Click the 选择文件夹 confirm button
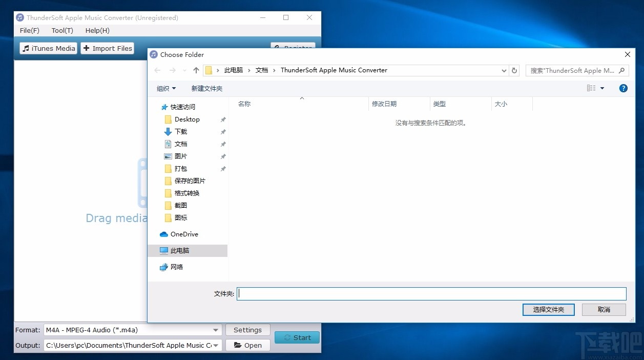Viewport: 644px width, 360px height. click(x=548, y=309)
